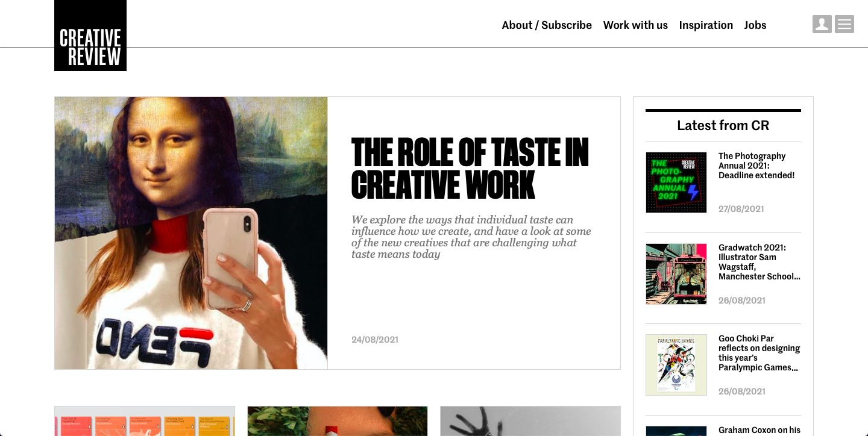
Task: Go to Work with us page
Action: [x=635, y=25]
